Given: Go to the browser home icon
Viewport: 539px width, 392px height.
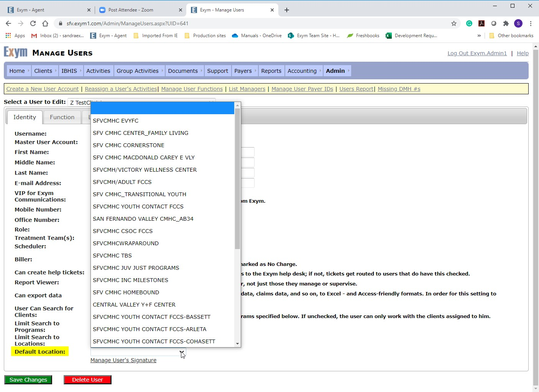Looking at the screenshot, I should click(x=45, y=23).
